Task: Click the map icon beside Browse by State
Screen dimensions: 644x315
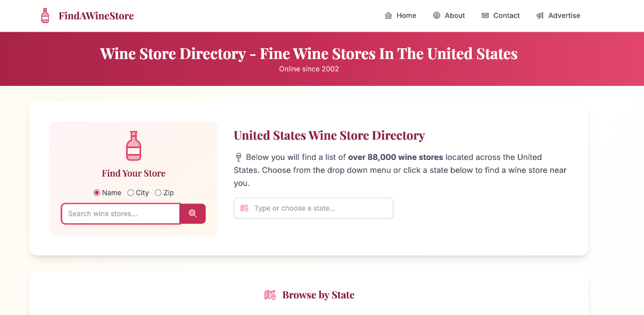Action: 270,295
